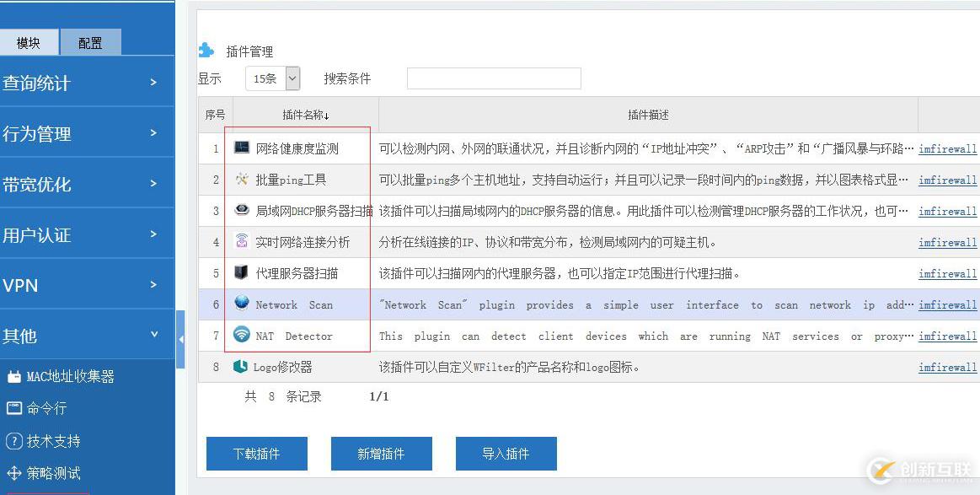The height and width of the screenshot is (495, 980).
Task: Click the 策略测试 cross-arrows icon
Action: click(x=13, y=473)
